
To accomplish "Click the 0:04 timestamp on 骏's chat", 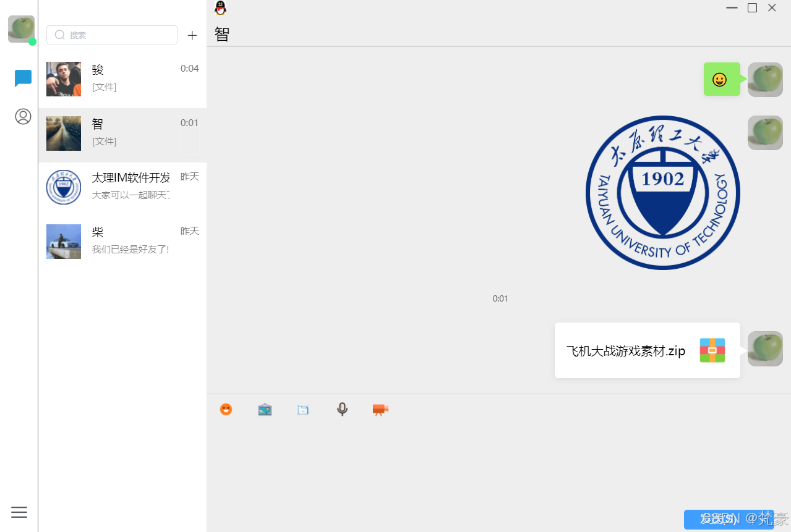I will tap(189, 69).
